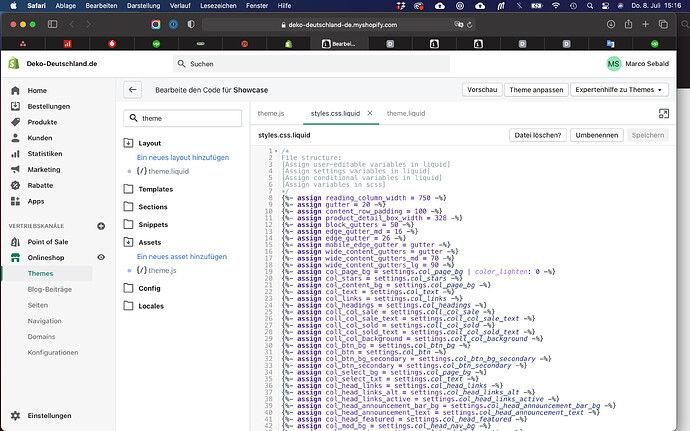The image size is (690, 431).
Task: Open Apps in the sidebar
Action: pyautogui.click(x=36, y=201)
